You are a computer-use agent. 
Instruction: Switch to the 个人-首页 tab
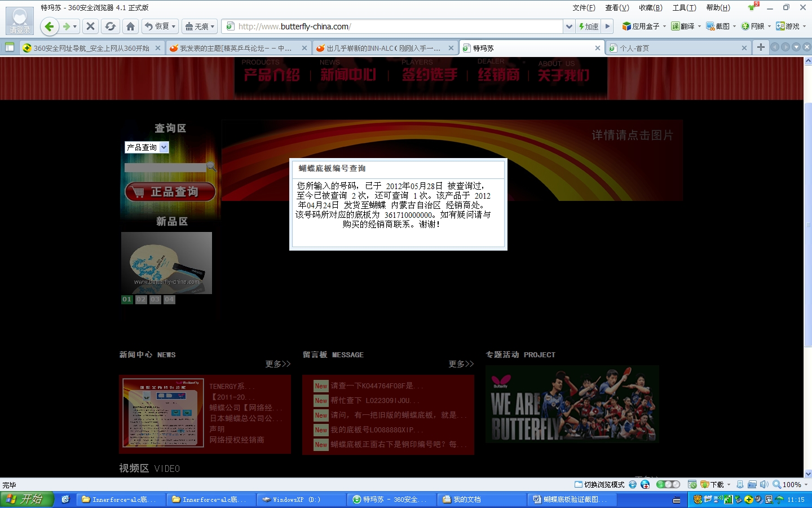tap(677, 48)
